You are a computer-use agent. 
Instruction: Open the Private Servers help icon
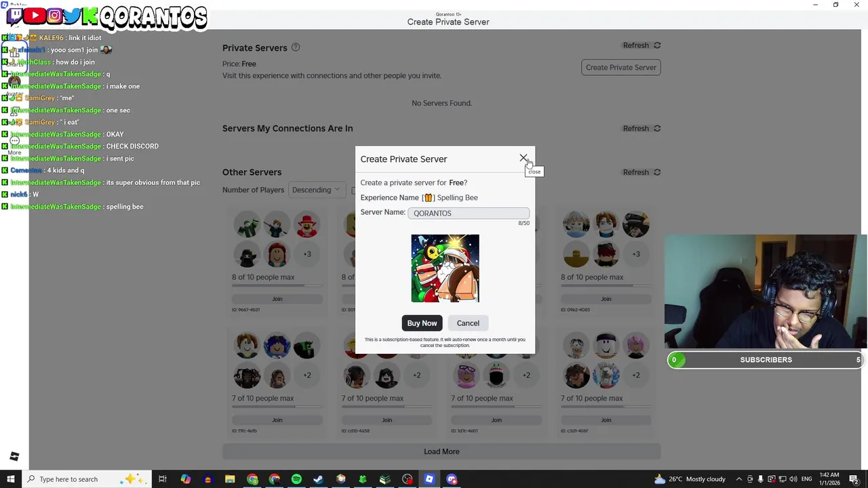coord(295,47)
